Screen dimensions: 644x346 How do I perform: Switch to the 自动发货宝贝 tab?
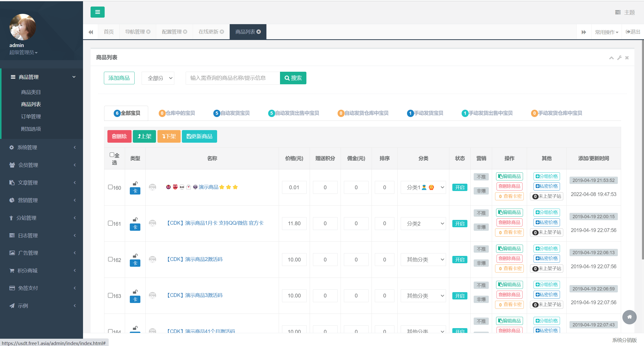coord(231,113)
